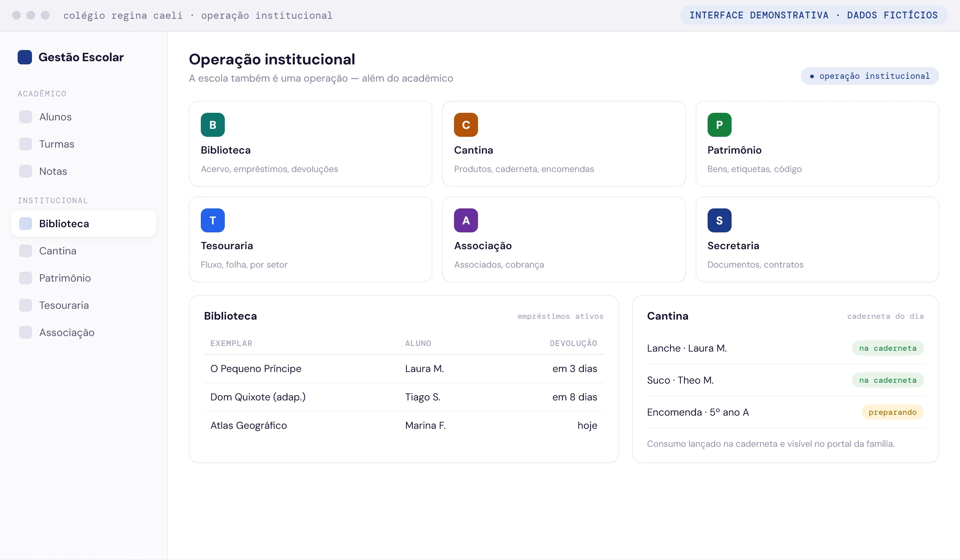Open Turmas in the sidebar
This screenshot has width=960, height=560.
click(84, 144)
